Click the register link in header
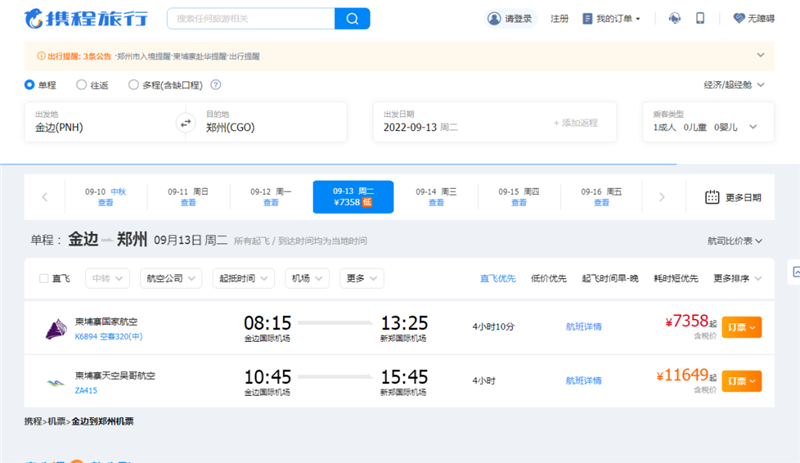The image size is (800, 463). [559, 18]
